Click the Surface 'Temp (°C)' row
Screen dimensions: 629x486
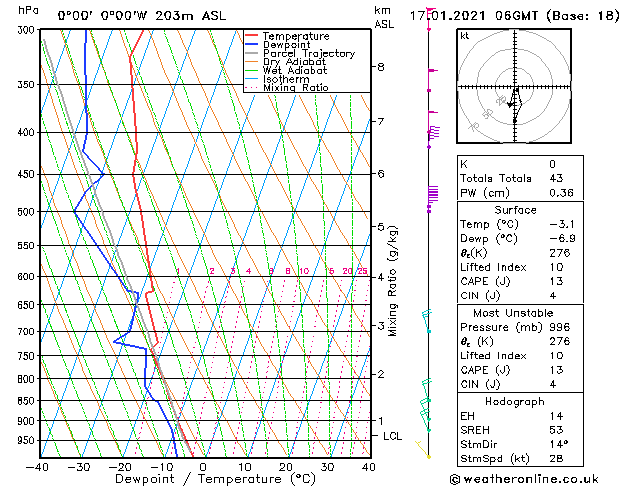[520, 224]
